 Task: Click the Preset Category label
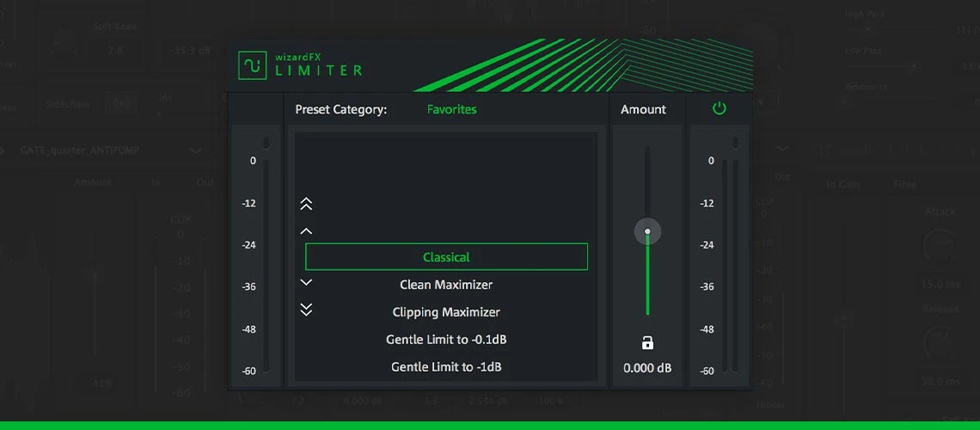point(341,109)
